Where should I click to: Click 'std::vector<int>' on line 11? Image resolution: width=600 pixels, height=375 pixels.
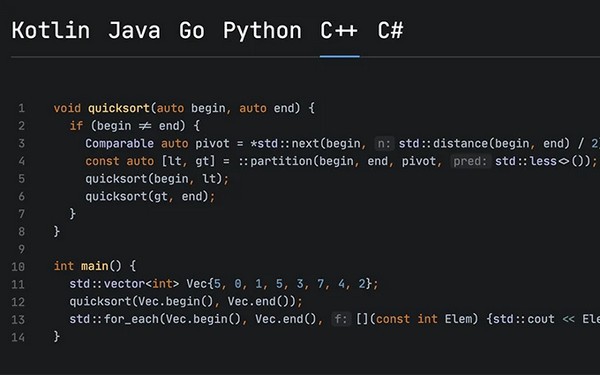124,284
